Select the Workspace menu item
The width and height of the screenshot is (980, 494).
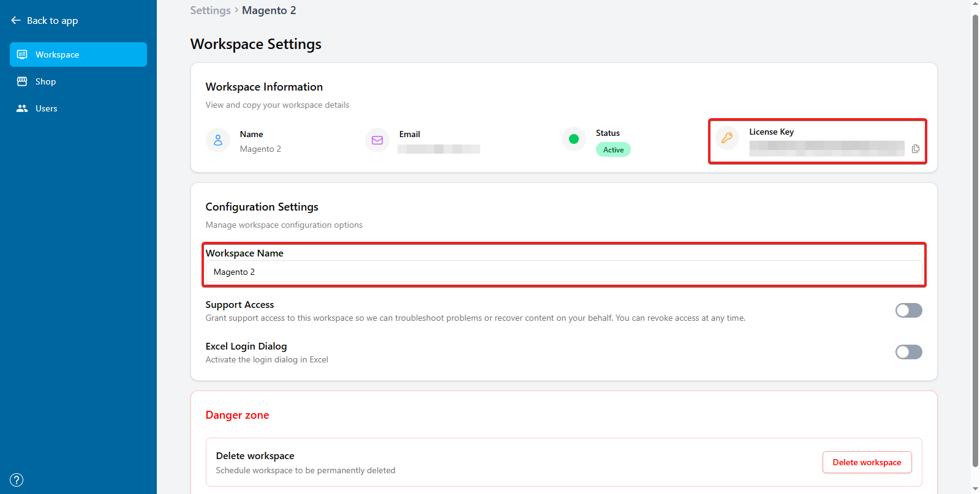(57, 54)
